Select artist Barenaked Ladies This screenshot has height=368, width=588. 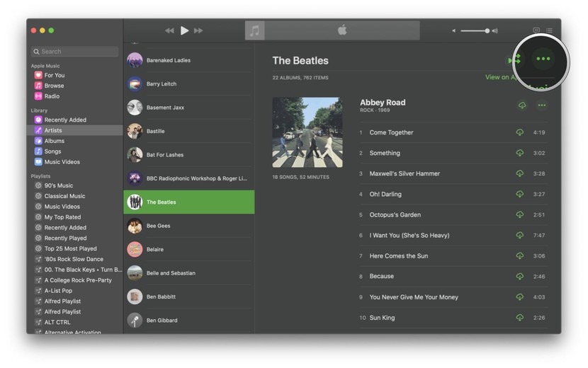pyautogui.click(x=189, y=60)
